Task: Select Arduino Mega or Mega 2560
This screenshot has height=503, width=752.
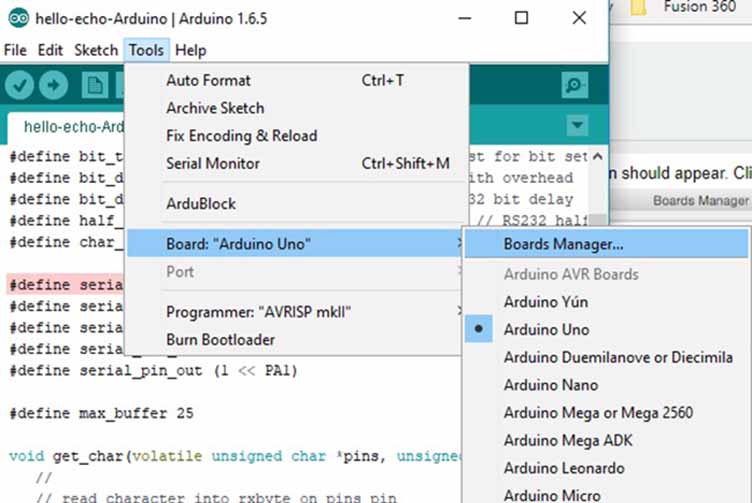Action: [606, 413]
